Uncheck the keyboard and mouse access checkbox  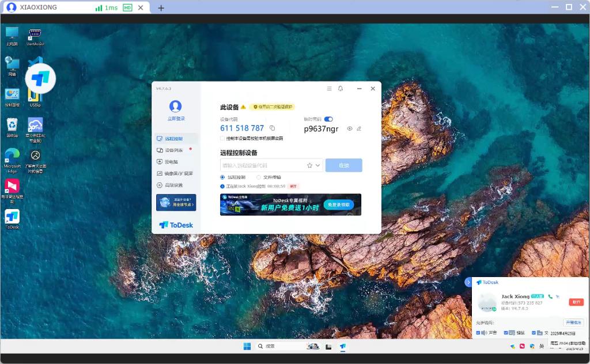point(506,333)
